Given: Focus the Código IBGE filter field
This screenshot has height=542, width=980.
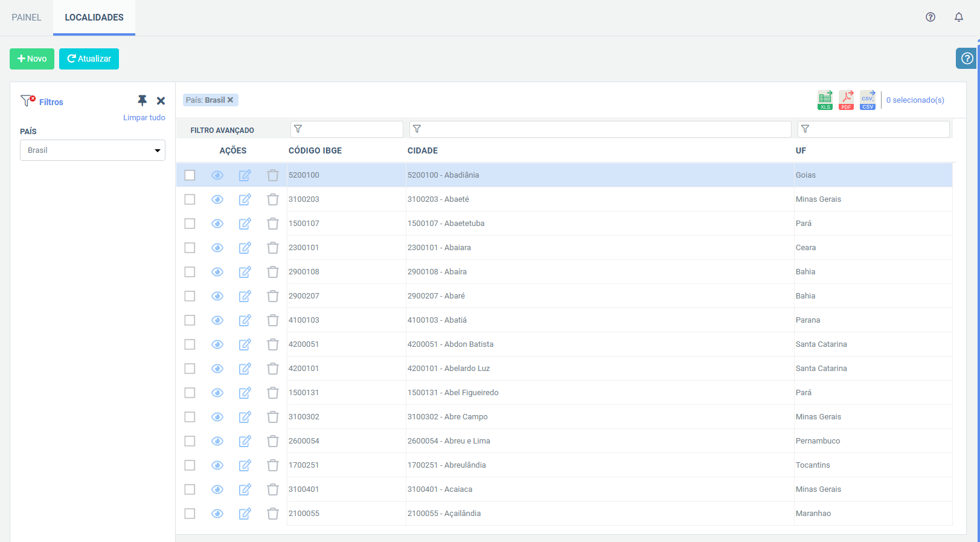Looking at the screenshot, I should (x=347, y=129).
